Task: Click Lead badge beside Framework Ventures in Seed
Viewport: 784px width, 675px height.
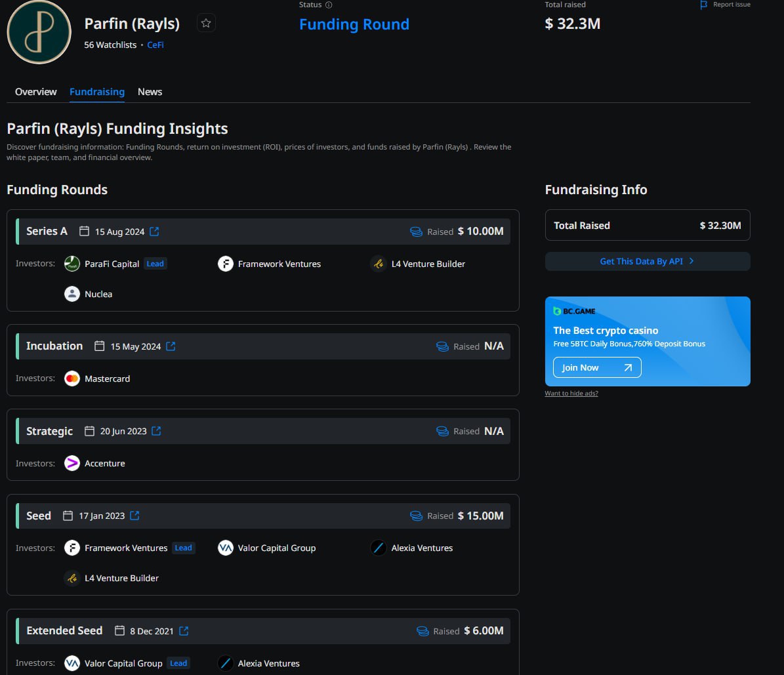Action: coord(183,548)
